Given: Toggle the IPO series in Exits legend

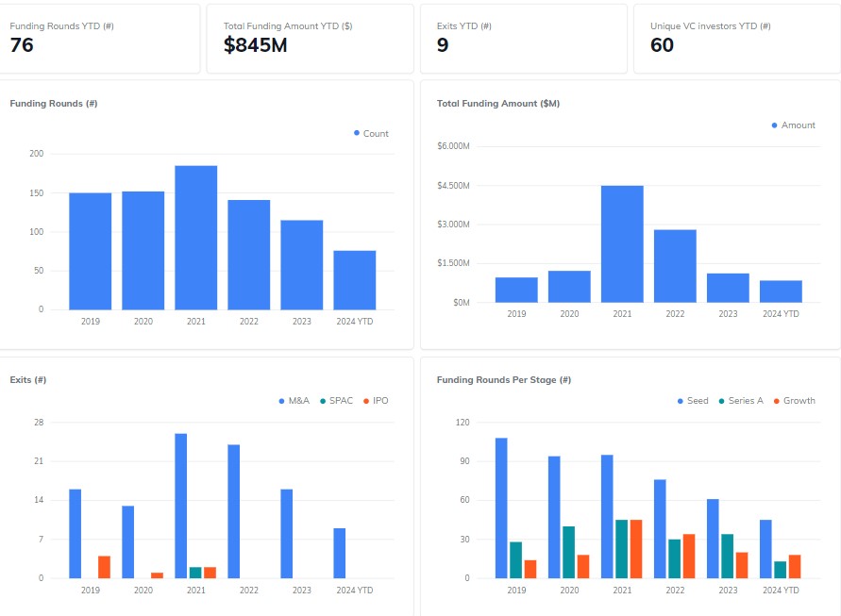Looking at the screenshot, I should pos(376,401).
